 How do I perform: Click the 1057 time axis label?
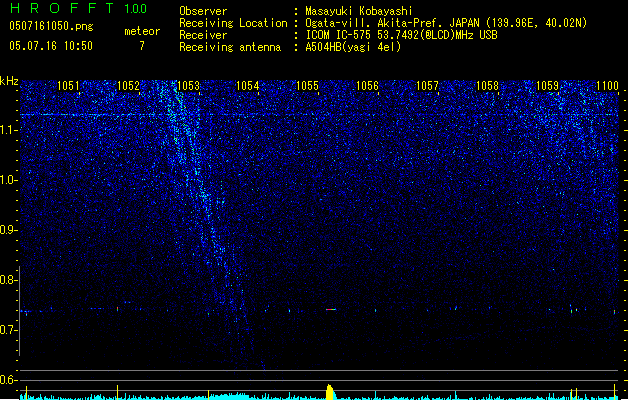(x=427, y=86)
